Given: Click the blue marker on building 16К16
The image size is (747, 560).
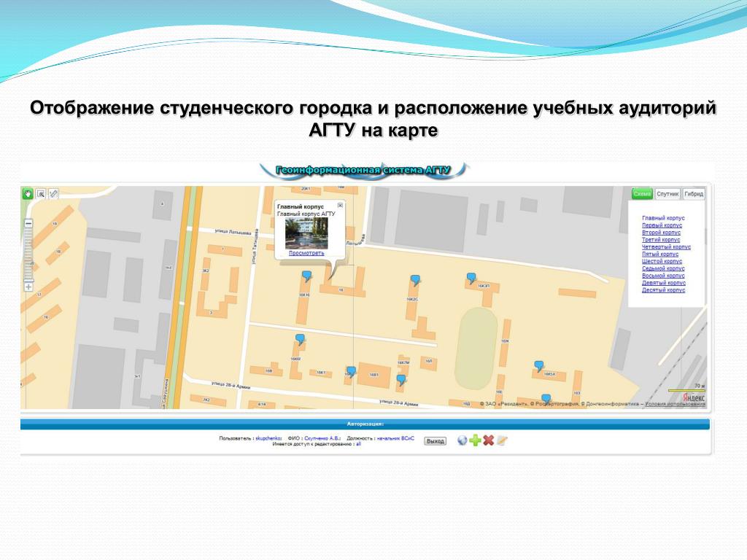Looking at the screenshot, I should point(307,276).
